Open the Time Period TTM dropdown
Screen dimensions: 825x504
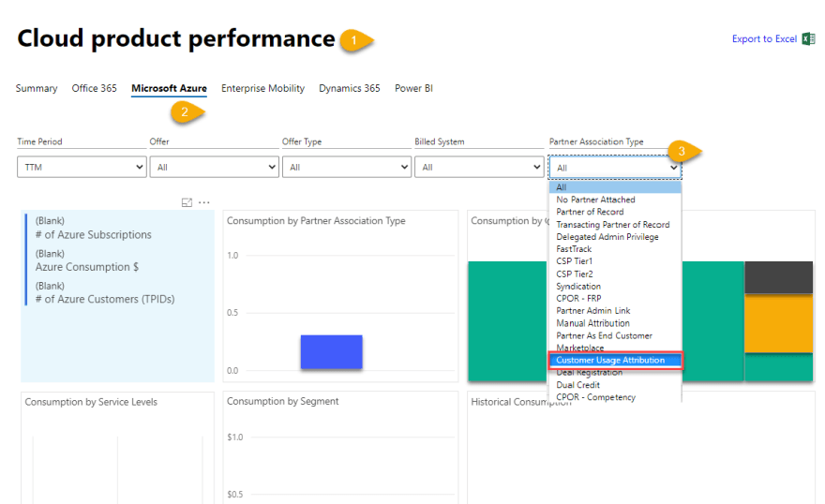[82, 167]
